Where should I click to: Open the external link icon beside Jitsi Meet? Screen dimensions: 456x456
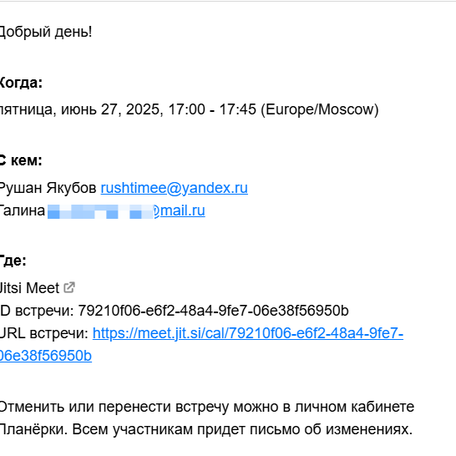(x=69, y=287)
